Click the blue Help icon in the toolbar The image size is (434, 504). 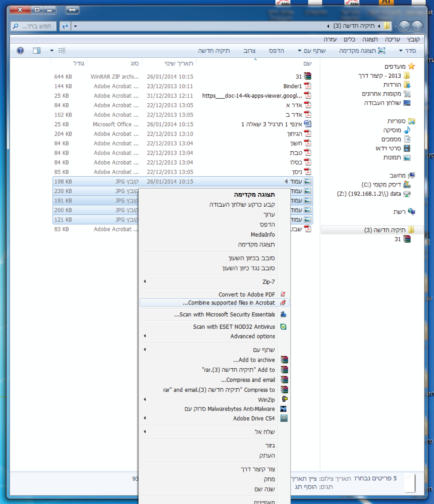point(20,51)
